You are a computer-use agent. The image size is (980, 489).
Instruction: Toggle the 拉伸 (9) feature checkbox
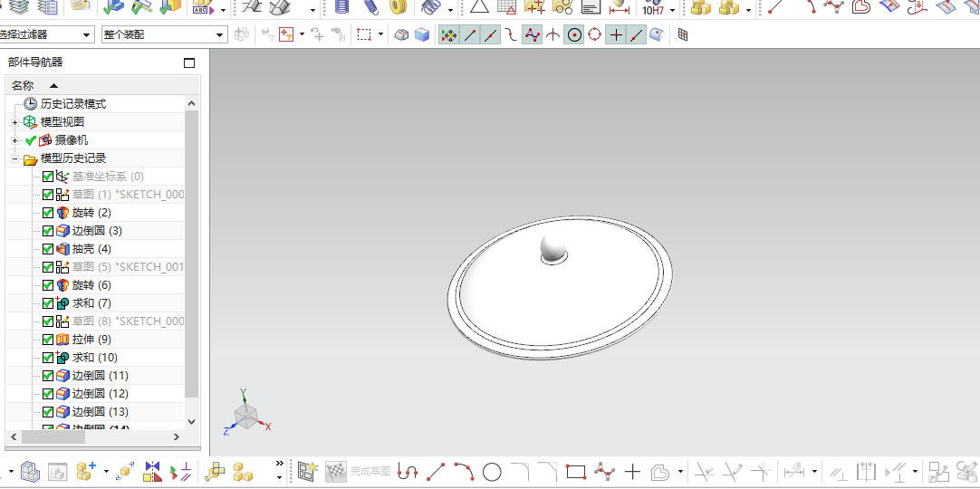click(x=48, y=340)
